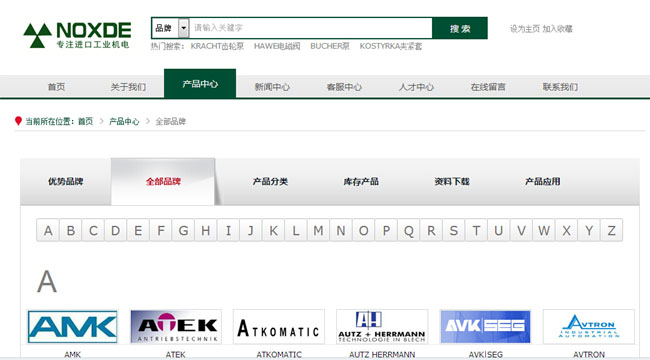This screenshot has width=650, height=360.
Task: Select the Atkomatic brand logo
Action: 279,327
